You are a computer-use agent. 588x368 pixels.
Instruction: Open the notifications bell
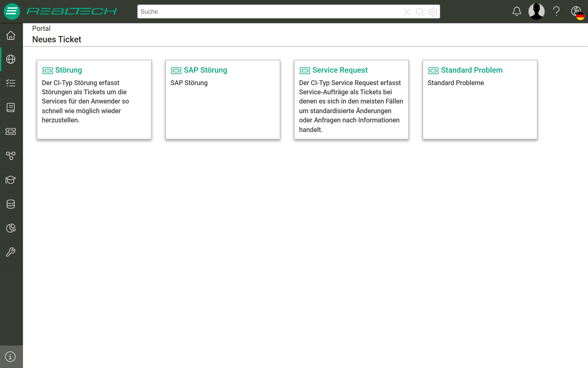(517, 11)
